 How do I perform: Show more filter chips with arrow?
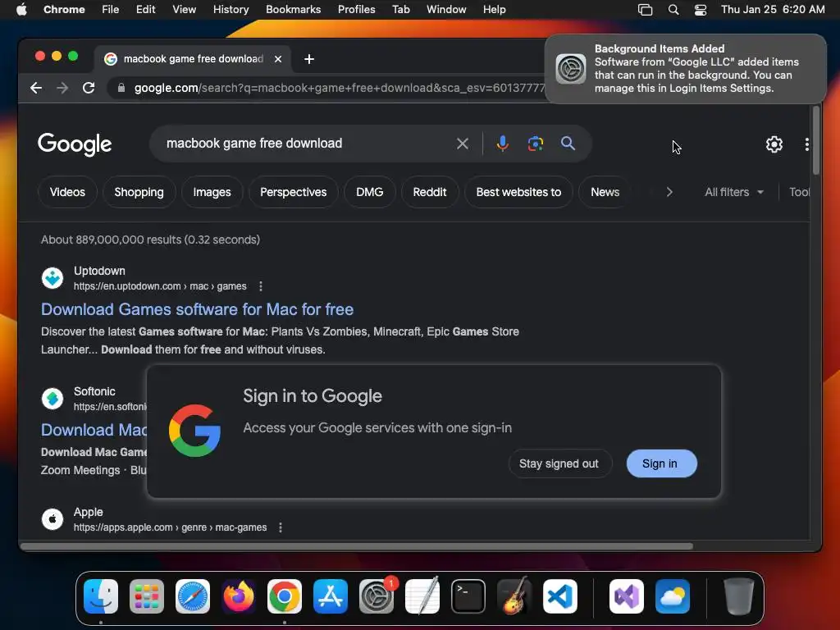[669, 192]
